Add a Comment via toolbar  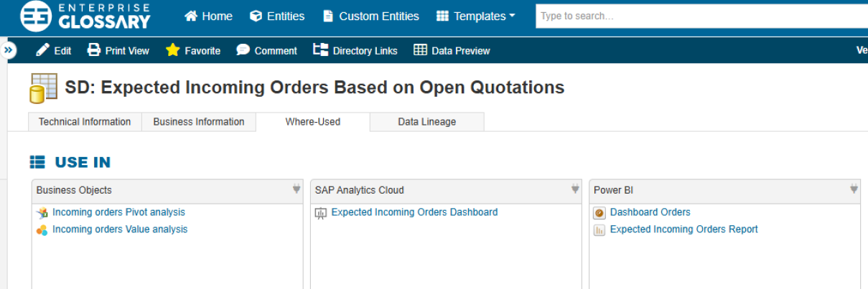pyautogui.click(x=266, y=50)
